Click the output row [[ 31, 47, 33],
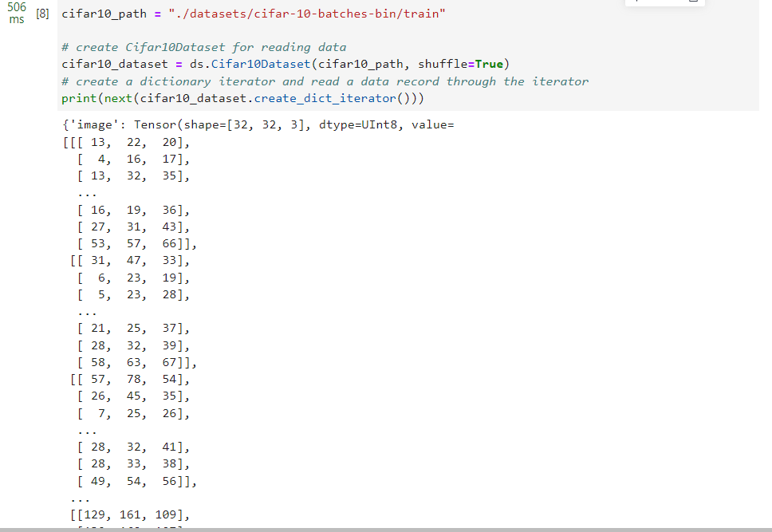Image resolution: width=772 pixels, height=532 pixels. click(x=129, y=261)
